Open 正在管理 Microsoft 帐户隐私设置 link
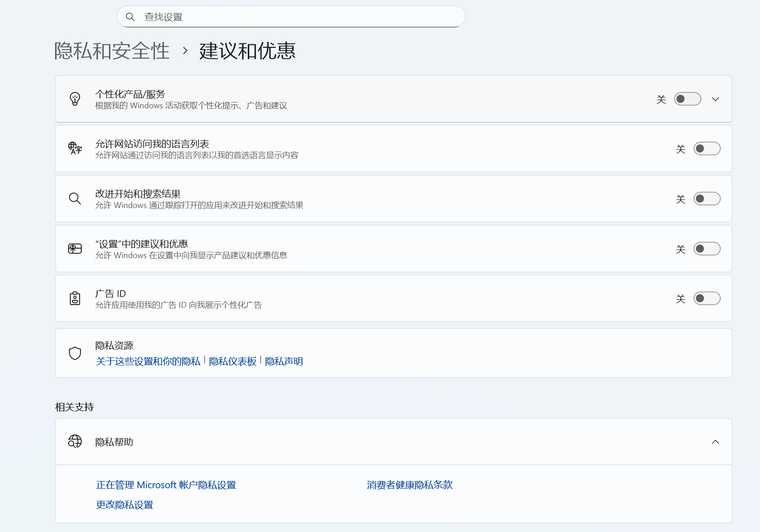This screenshot has width=760, height=532. (x=166, y=485)
